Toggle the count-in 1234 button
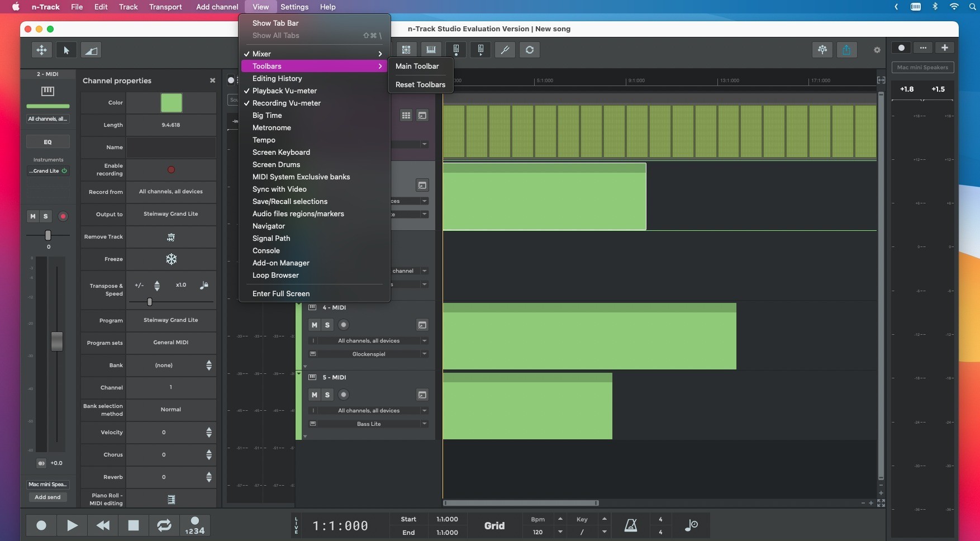The width and height of the screenshot is (980, 541). pos(194,525)
